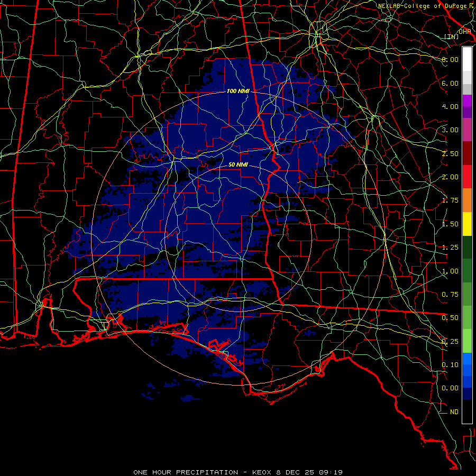The width and height of the screenshot is (476, 476).
Task: Select the 1.50 legend value
Action: click(450, 224)
